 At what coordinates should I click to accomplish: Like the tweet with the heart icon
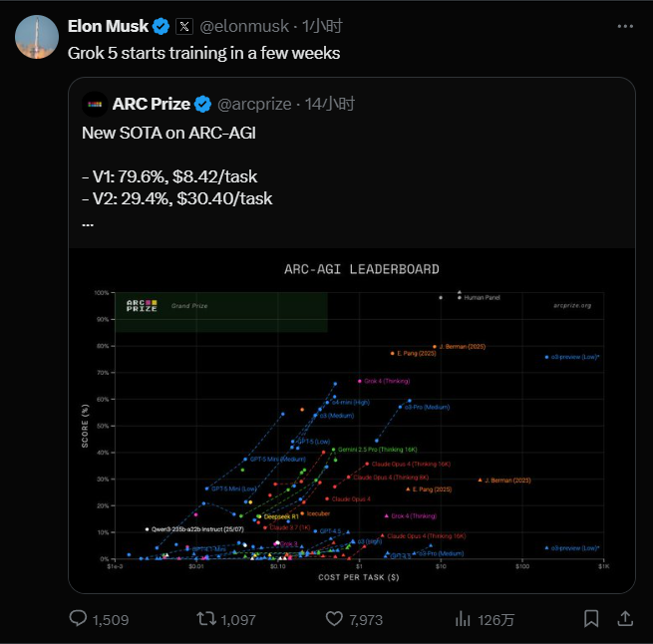pos(334,619)
